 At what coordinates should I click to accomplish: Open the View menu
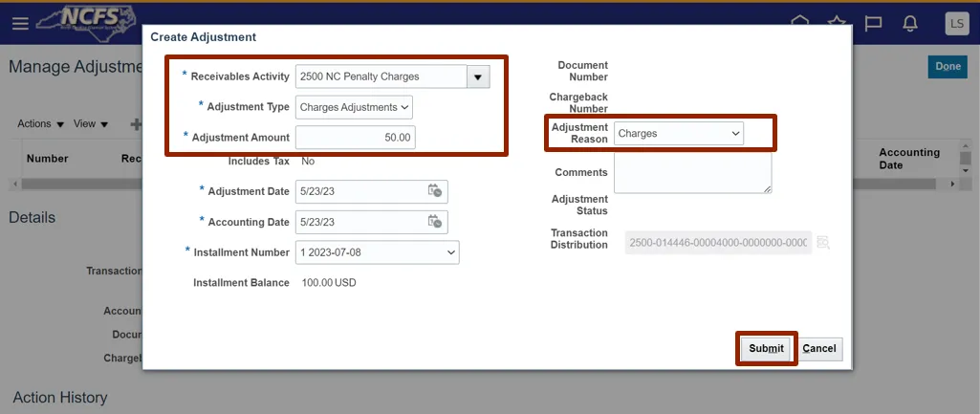click(91, 124)
